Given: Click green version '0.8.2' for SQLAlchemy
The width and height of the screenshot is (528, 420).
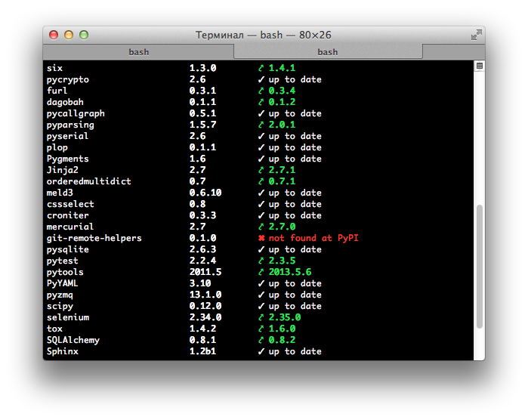Looking at the screenshot, I should (x=282, y=340).
